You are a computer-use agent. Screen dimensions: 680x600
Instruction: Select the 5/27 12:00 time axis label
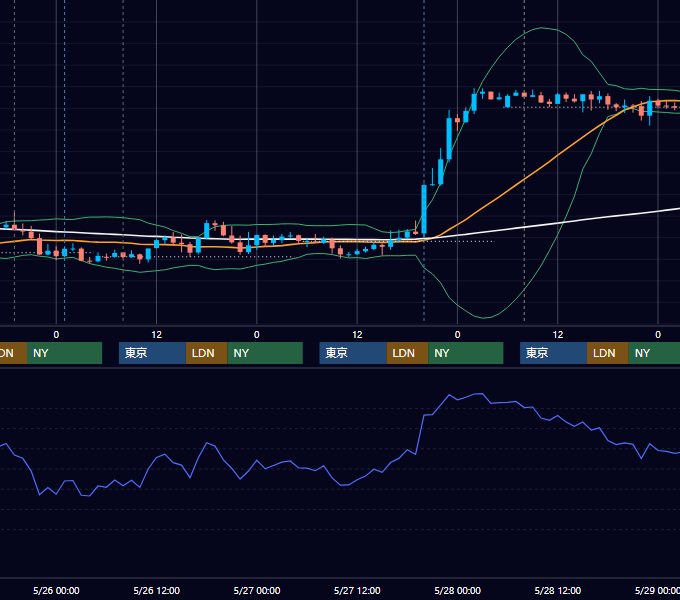tap(357, 590)
